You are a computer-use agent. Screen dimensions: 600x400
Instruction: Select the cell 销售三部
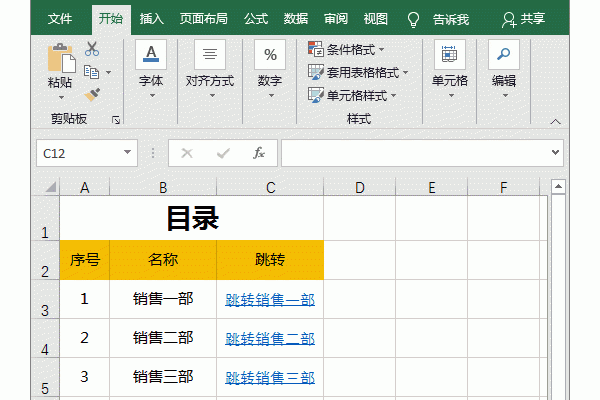tap(163, 377)
